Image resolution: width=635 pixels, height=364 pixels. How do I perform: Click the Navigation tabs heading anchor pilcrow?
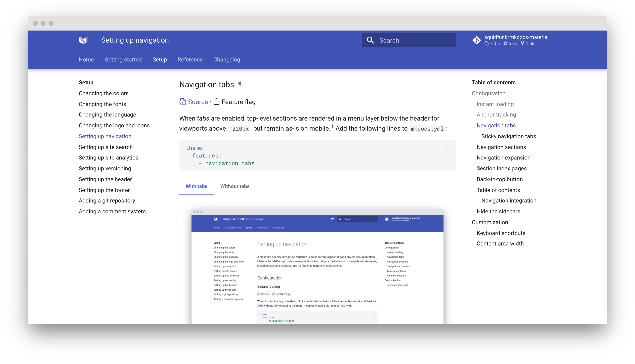(x=240, y=85)
